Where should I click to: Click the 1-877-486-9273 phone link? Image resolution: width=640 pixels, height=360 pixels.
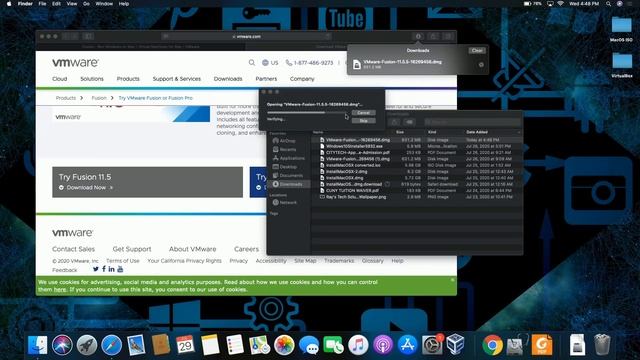click(310, 62)
